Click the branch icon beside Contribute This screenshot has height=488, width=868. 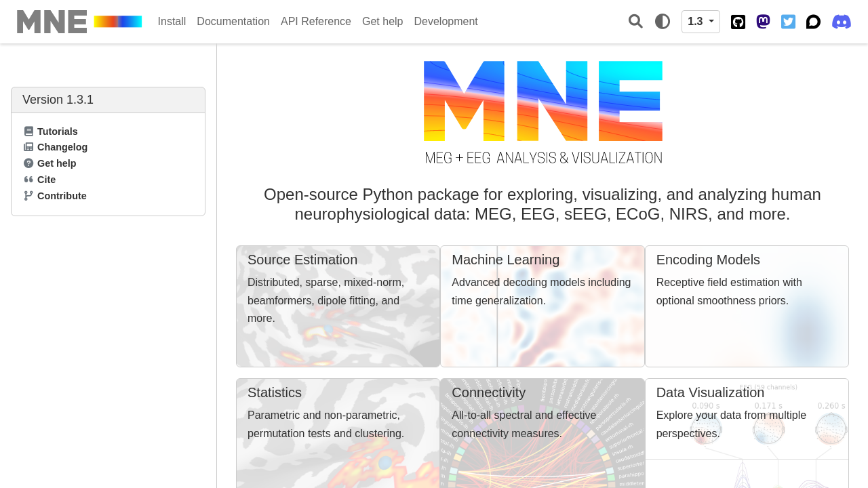28,196
